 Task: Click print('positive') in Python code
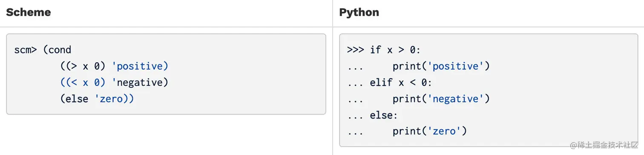441,66
